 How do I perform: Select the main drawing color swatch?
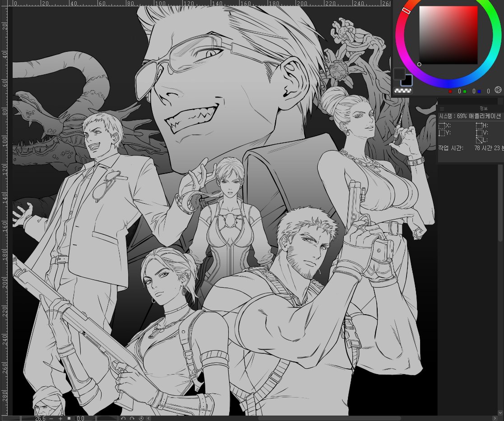pyautogui.click(x=399, y=73)
